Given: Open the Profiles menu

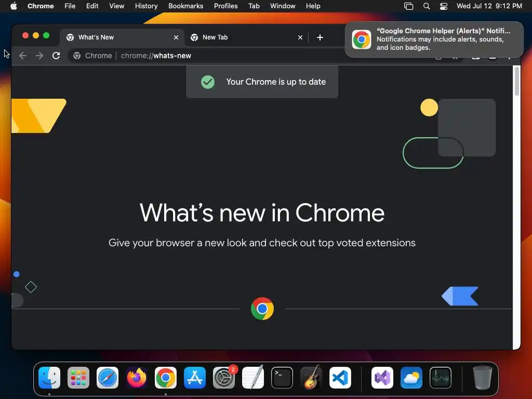Looking at the screenshot, I should click(x=225, y=6).
